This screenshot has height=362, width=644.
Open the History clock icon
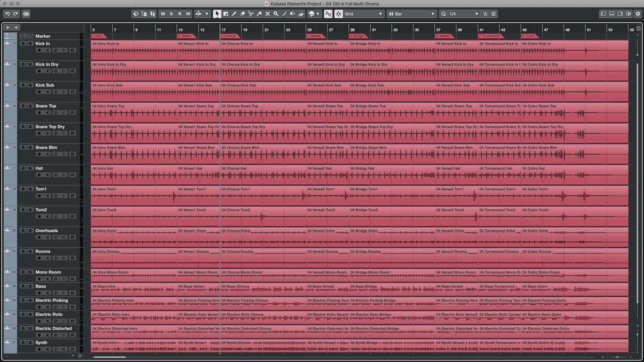click(x=26, y=14)
